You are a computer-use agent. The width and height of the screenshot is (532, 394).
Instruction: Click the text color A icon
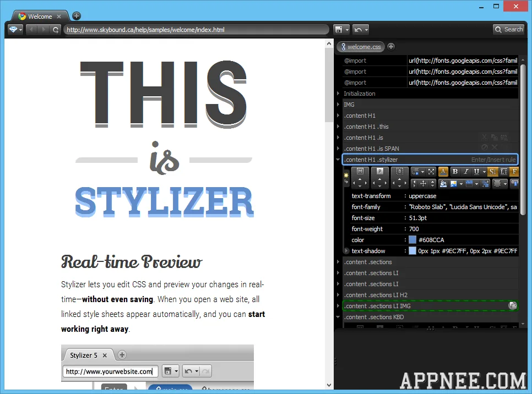click(x=443, y=172)
